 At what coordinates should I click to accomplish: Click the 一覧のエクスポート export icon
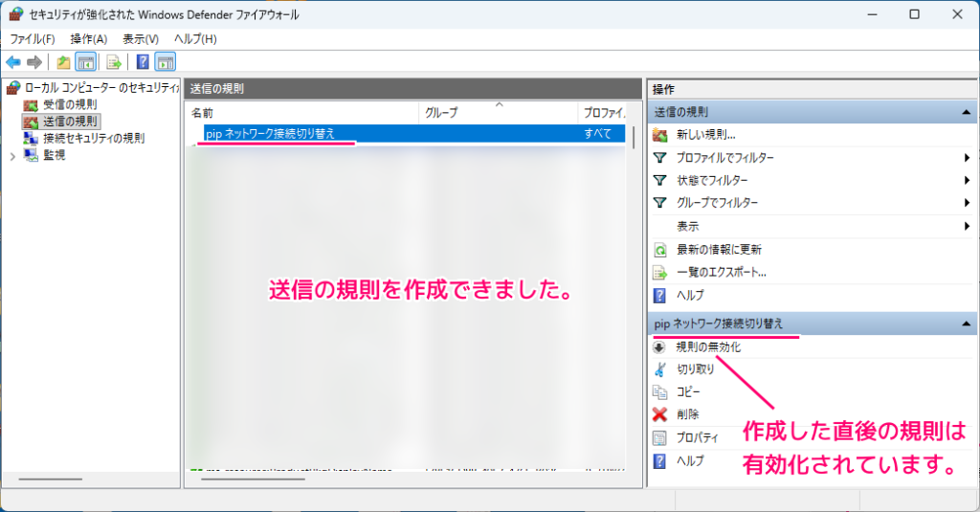(x=660, y=273)
